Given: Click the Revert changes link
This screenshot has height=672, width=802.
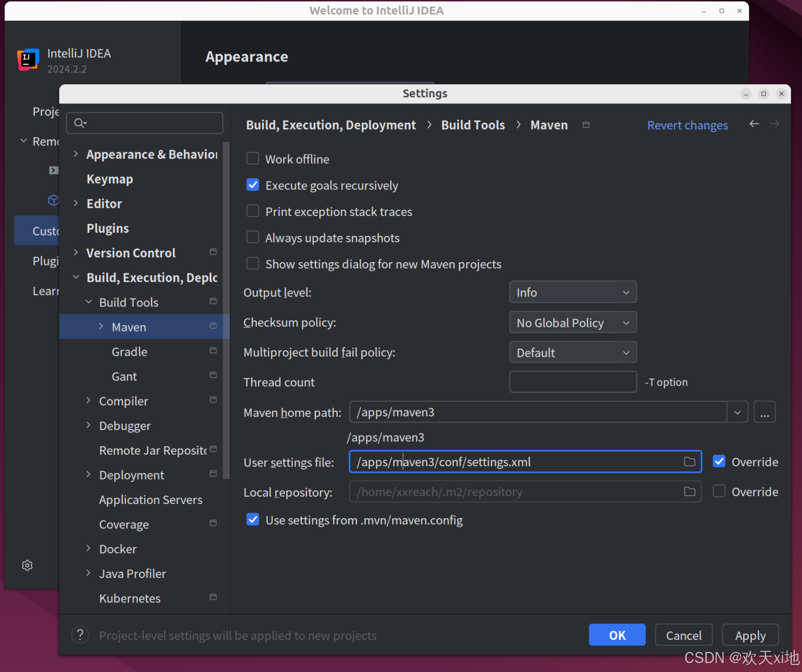Looking at the screenshot, I should pos(687,125).
